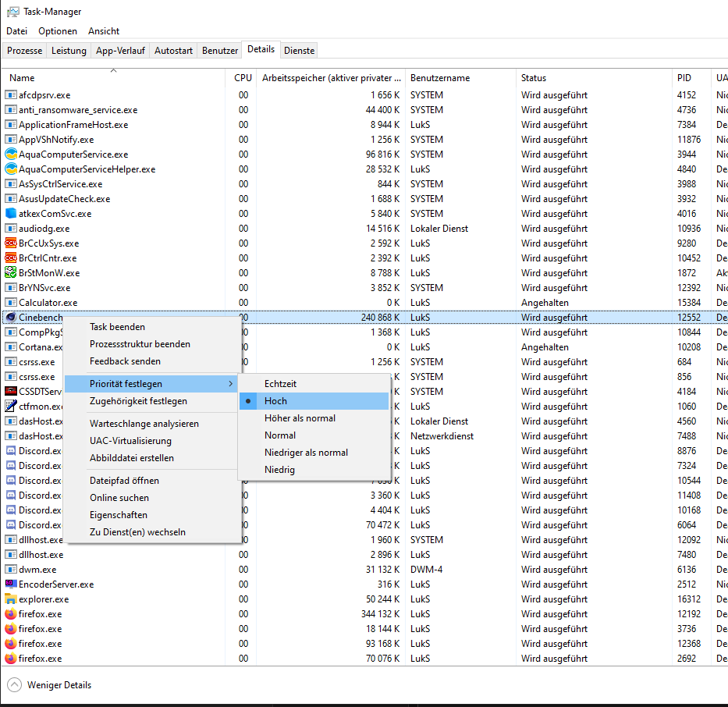Viewport: 728px width, 707px height.
Task: Switch to the Prozesse tab
Action: pos(25,51)
